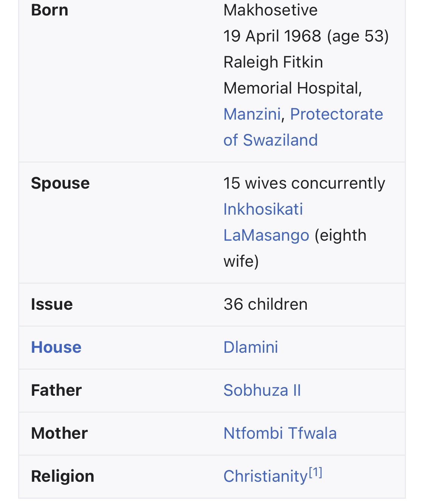Click the [1] citation superscript
The width and height of the screenshot is (424, 504).
(315, 472)
